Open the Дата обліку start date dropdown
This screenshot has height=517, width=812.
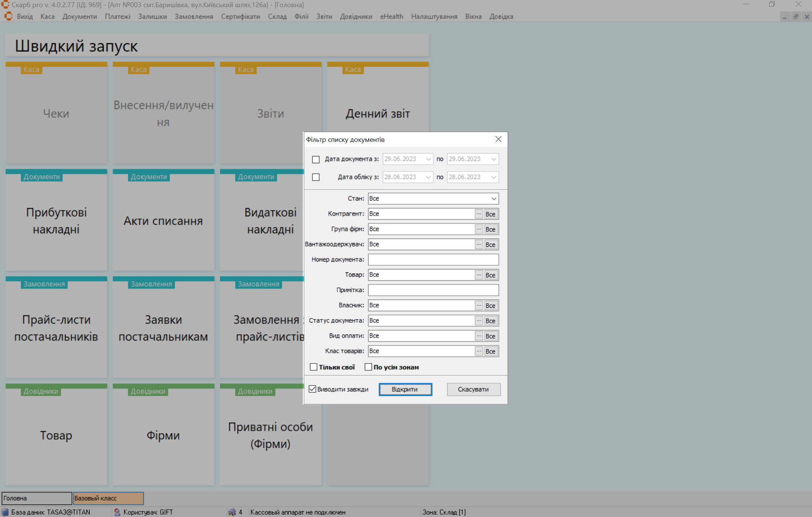(428, 177)
